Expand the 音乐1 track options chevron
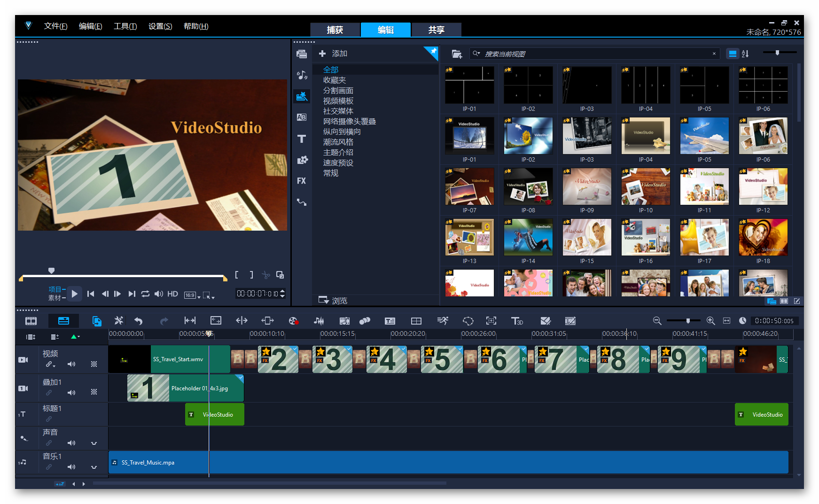The width and height of the screenshot is (819, 504). [94, 467]
